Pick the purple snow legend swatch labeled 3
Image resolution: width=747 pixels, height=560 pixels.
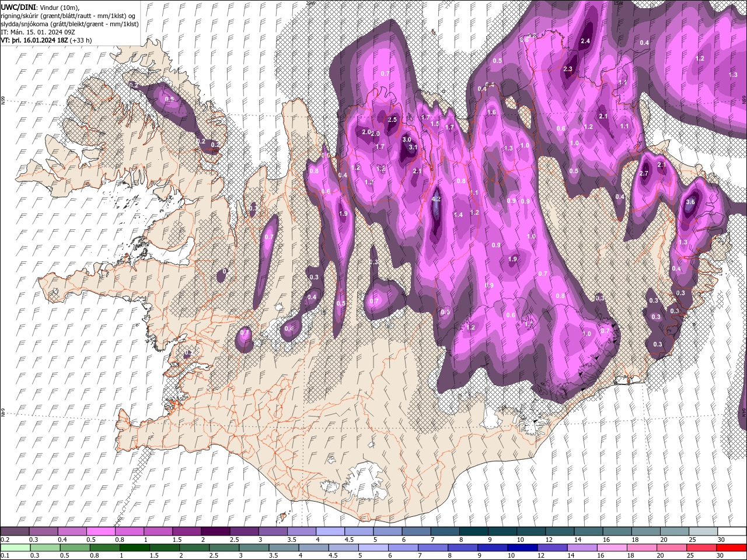point(272,531)
